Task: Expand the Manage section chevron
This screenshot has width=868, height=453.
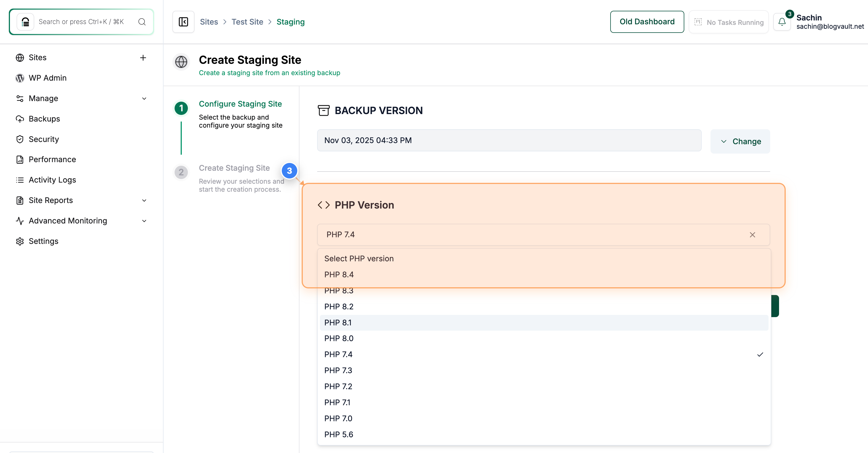Action: [144, 98]
